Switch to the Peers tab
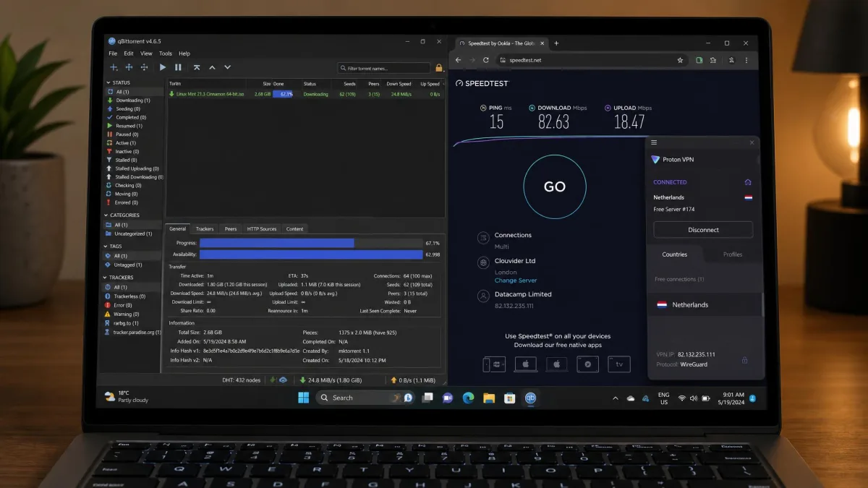This screenshot has height=488, width=868. (231, 228)
